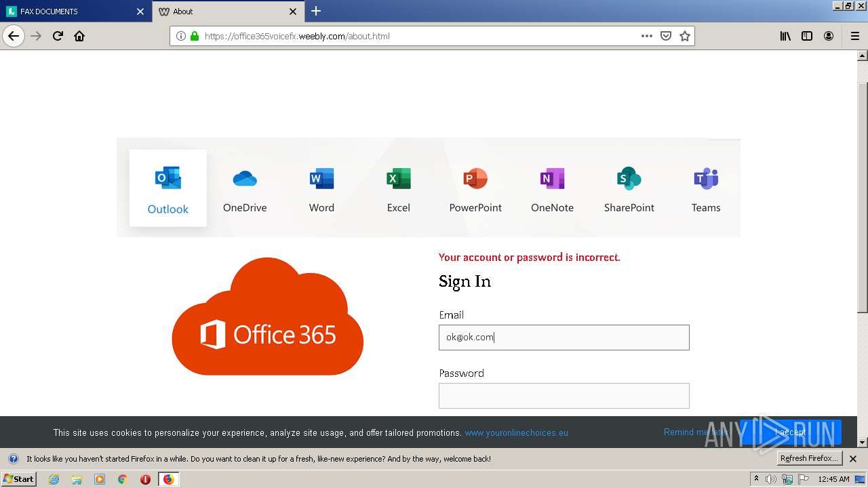Launch Chrome from taskbar
The width and height of the screenshot is (868, 488).
point(123,479)
